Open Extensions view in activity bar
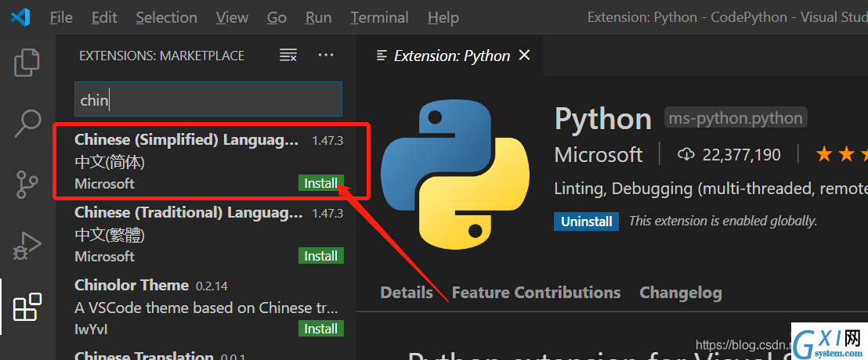The height and width of the screenshot is (360, 868). pos(27,307)
